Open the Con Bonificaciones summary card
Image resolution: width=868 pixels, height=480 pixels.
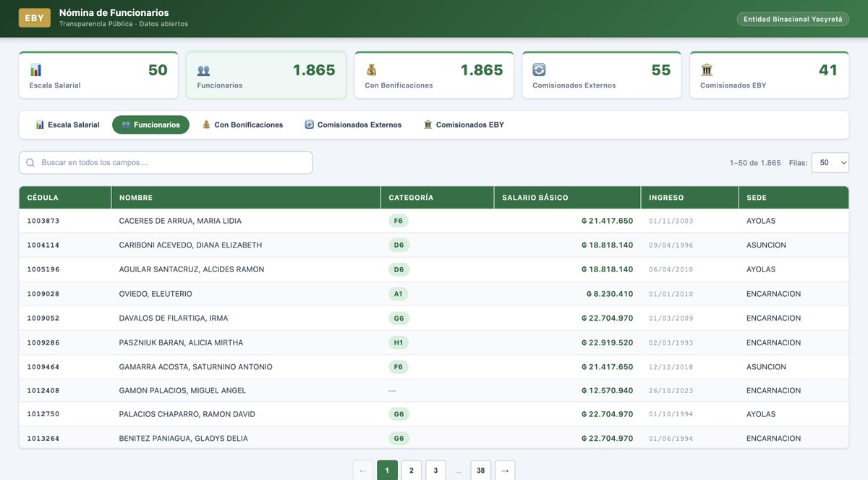coord(434,75)
